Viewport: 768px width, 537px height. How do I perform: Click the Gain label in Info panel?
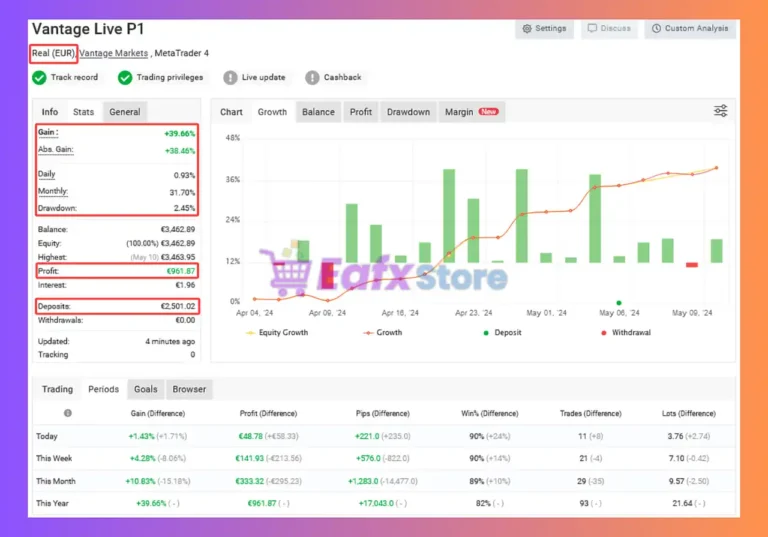pyautogui.click(x=48, y=132)
